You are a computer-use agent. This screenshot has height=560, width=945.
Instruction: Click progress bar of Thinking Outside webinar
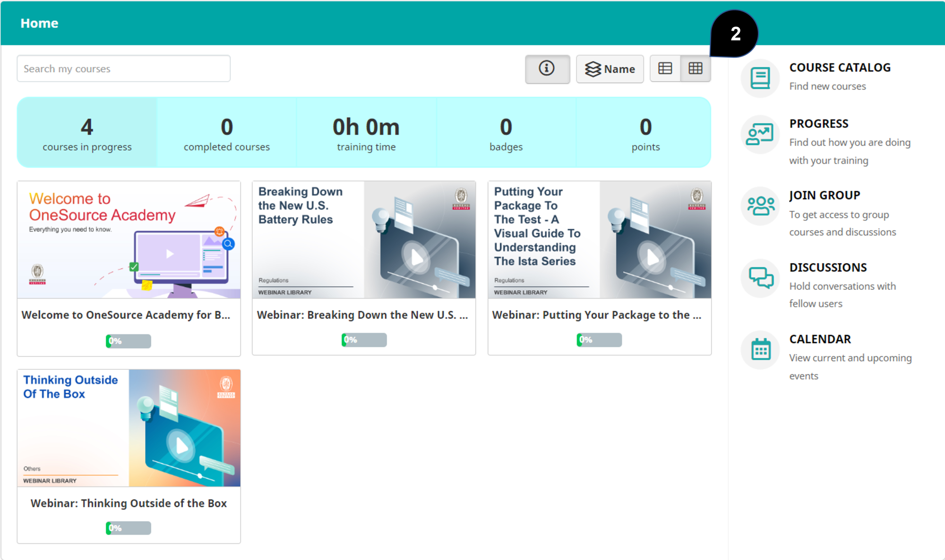pyautogui.click(x=129, y=528)
